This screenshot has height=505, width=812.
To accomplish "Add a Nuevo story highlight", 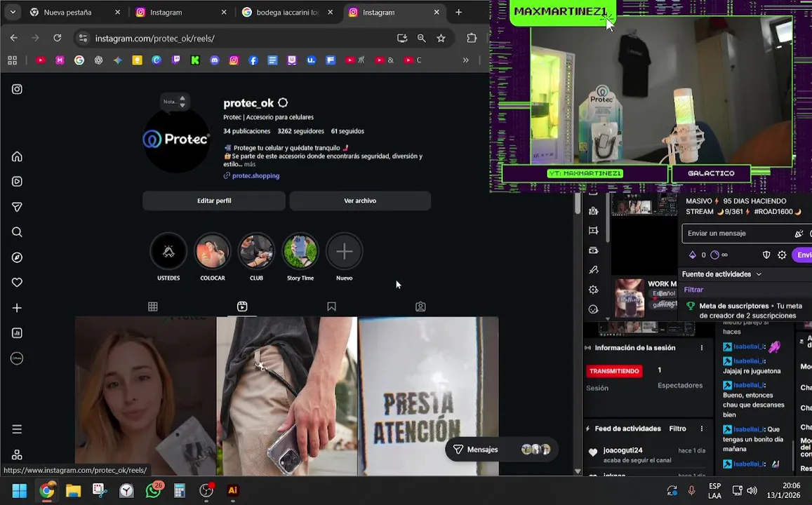I will (345, 252).
